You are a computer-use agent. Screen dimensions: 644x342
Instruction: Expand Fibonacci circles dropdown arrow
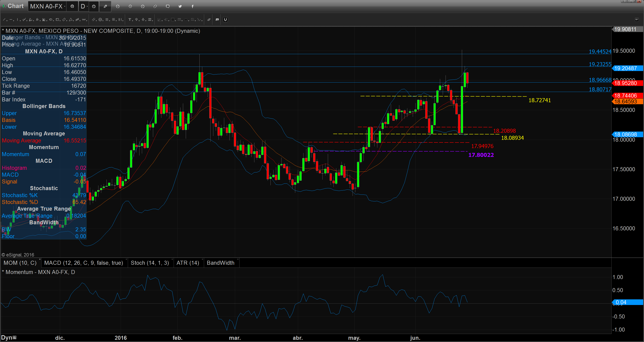103,21
